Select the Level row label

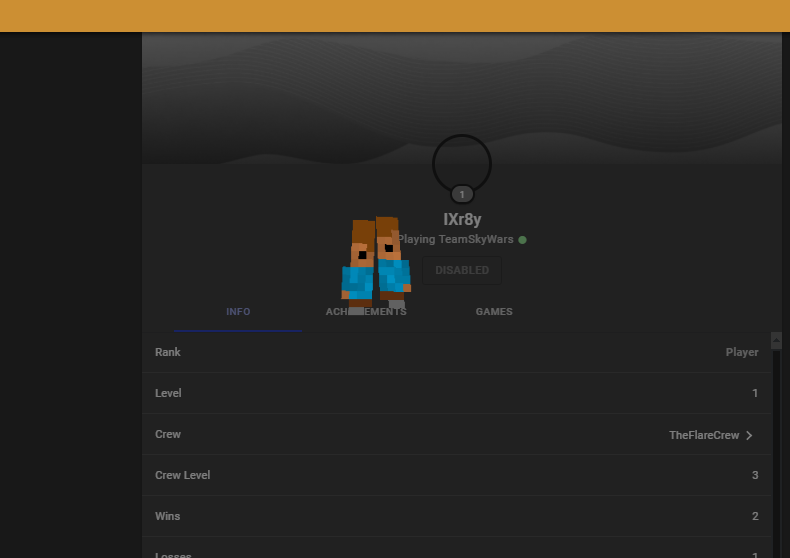(168, 393)
